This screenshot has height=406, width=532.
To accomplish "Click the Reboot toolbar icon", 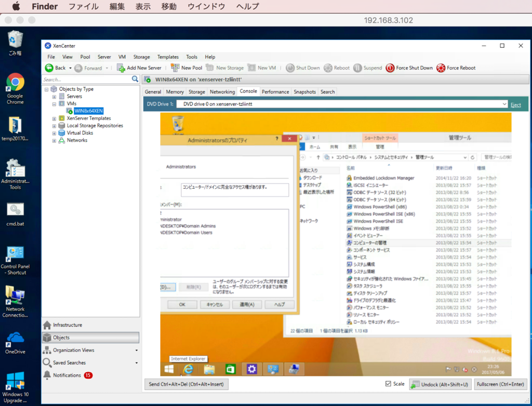I will 328,68.
